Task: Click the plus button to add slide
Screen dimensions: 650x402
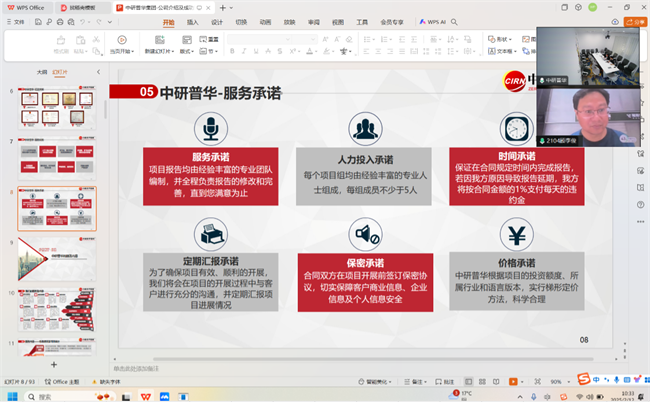Action: [54, 365]
